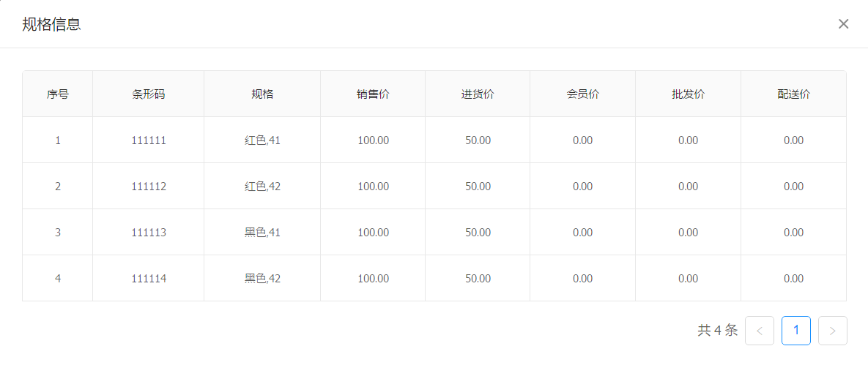
Task: Click the 销售价 column header
Action: pyautogui.click(x=373, y=94)
